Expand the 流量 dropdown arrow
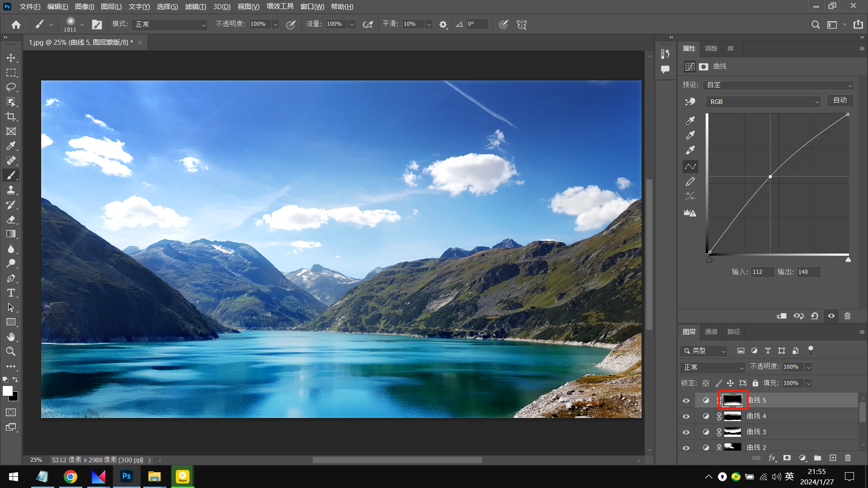Viewport: 868px width, 488px height. [352, 24]
